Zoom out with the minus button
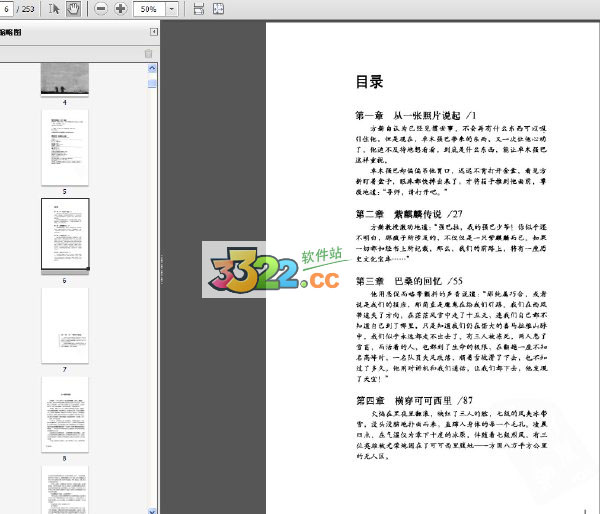 point(101,9)
